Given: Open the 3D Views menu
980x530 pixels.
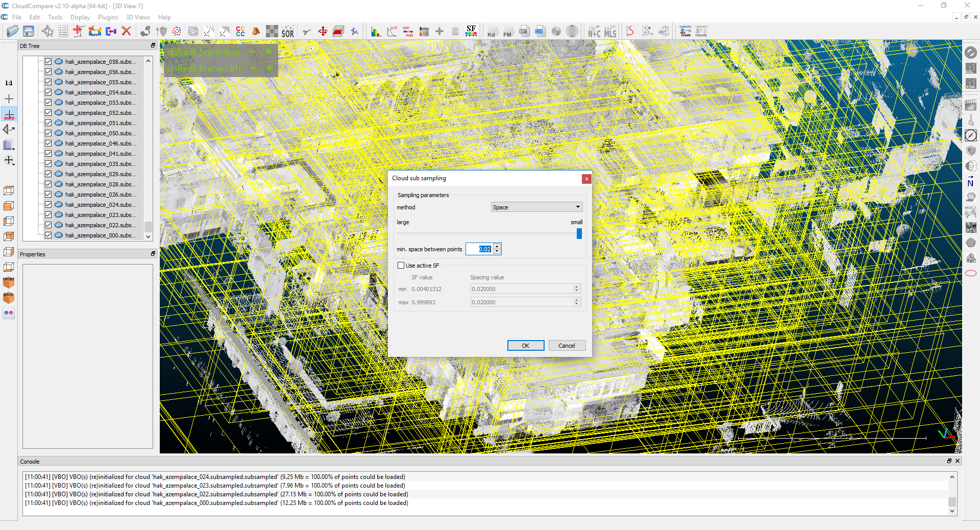Looking at the screenshot, I should click(x=138, y=17).
